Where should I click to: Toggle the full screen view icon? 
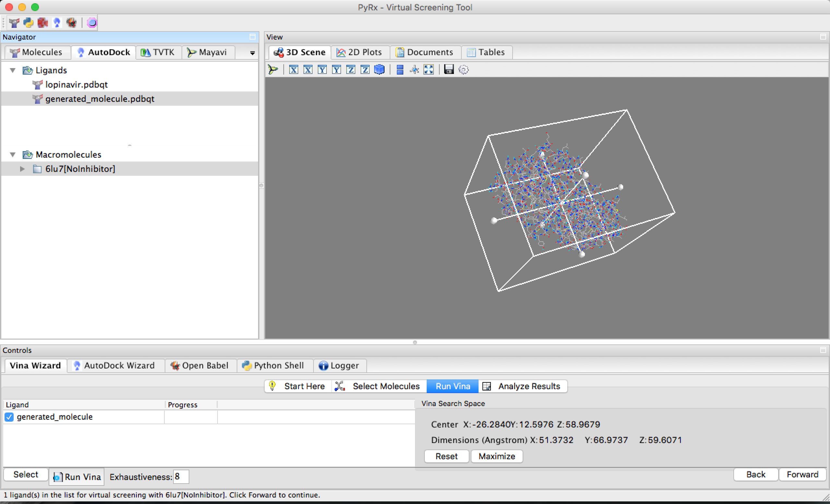(x=429, y=70)
